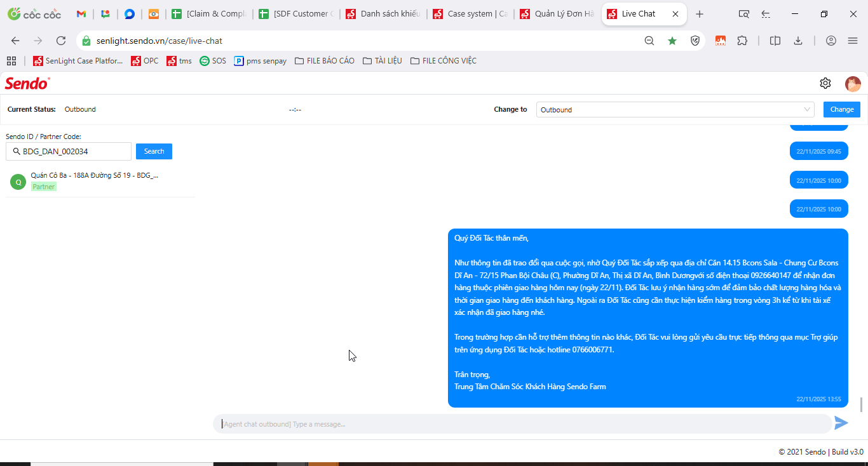Viewport: 868px width, 466px height.
Task: Switch to the Danh sách khiếu tab
Action: [x=383, y=14]
